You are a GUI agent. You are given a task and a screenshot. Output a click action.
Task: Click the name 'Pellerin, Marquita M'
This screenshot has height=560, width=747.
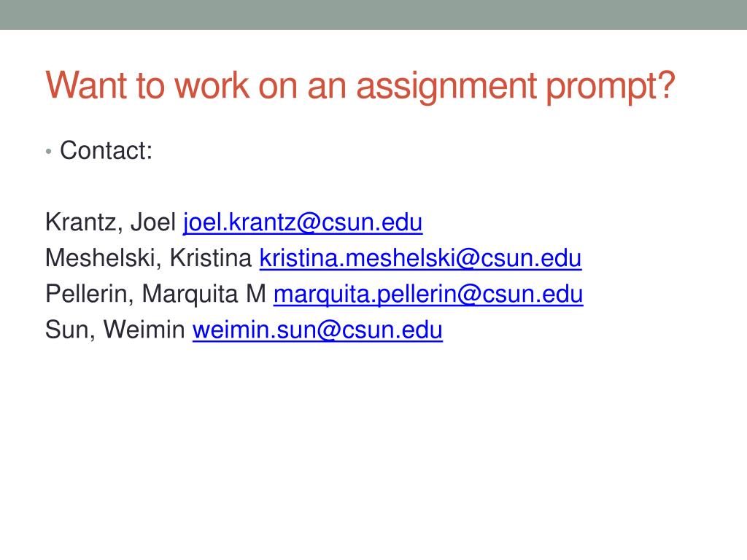tap(155, 294)
